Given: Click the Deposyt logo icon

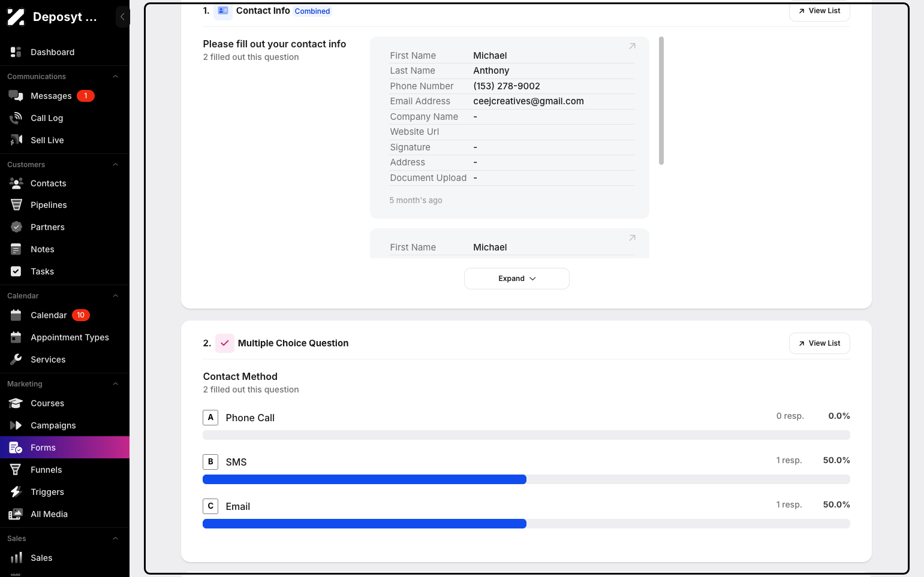Looking at the screenshot, I should pyautogui.click(x=16, y=17).
